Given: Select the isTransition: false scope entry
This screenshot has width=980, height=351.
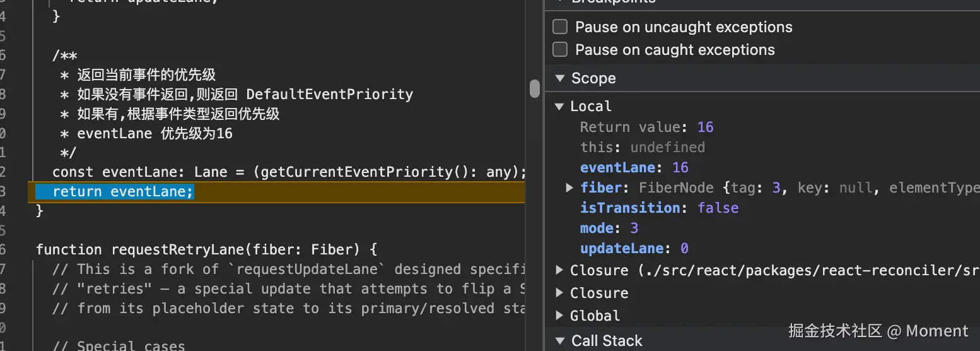Looking at the screenshot, I should pyautogui.click(x=658, y=208).
